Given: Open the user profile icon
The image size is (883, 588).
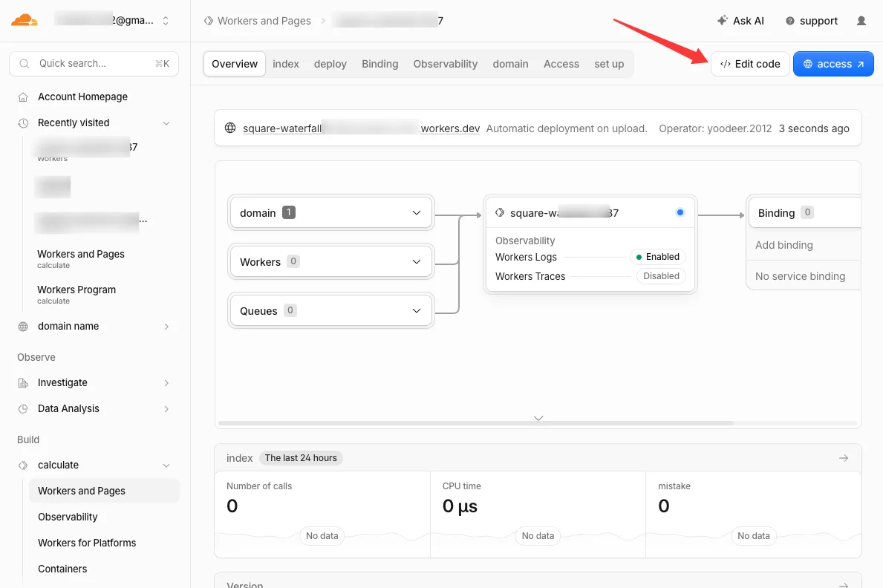Looking at the screenshot, I should click(861, 21).
